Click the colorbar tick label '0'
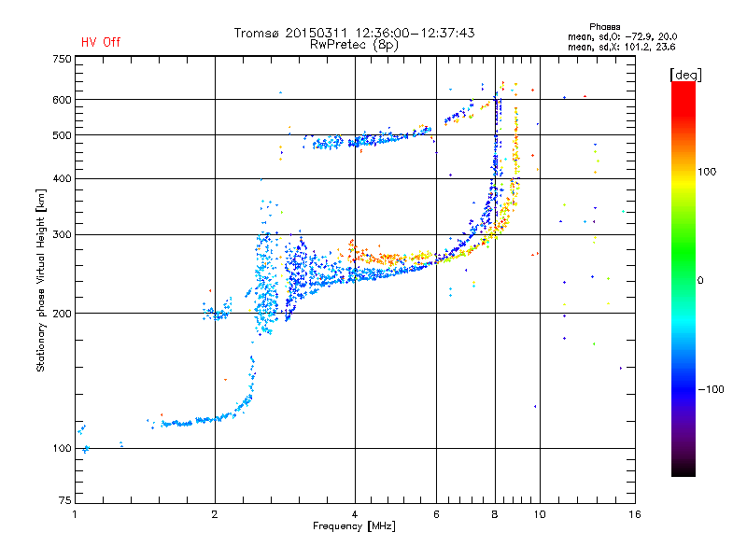This screenshot has width=747, height=560. 700,281
